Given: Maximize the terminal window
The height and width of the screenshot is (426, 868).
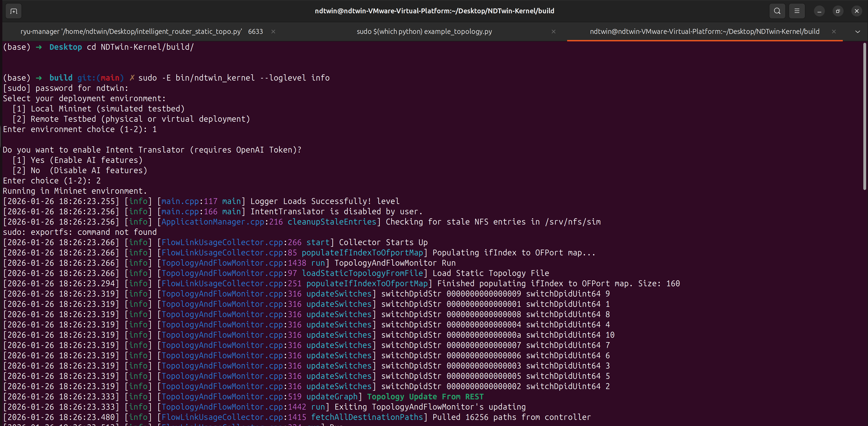Looking at the screenshot, I should (838, 11).
